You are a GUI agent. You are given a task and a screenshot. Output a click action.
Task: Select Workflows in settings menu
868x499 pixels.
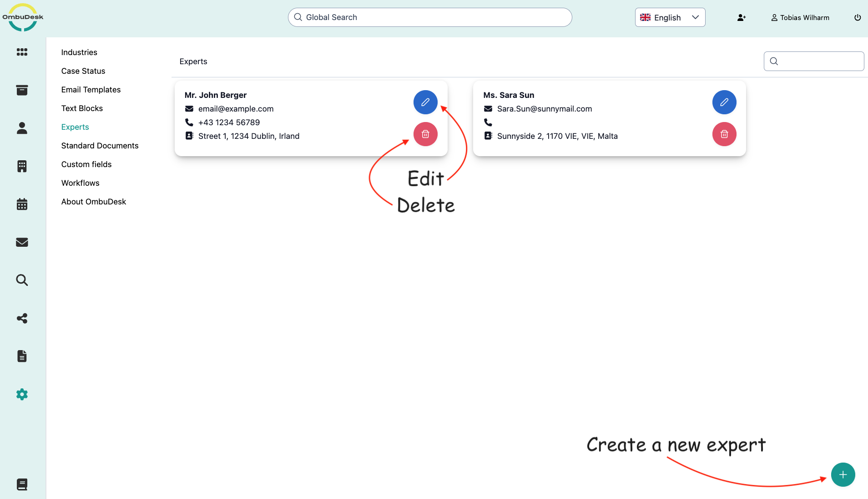click(x=80, y=183)
